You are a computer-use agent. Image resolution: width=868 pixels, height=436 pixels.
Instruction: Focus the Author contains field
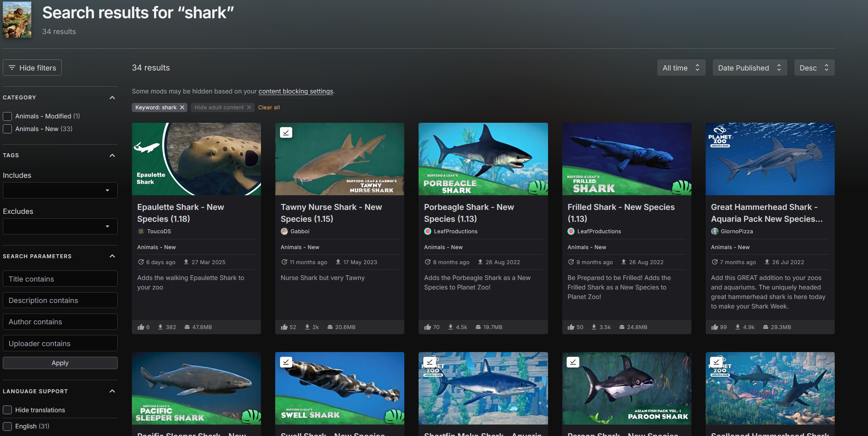[60, 322]
